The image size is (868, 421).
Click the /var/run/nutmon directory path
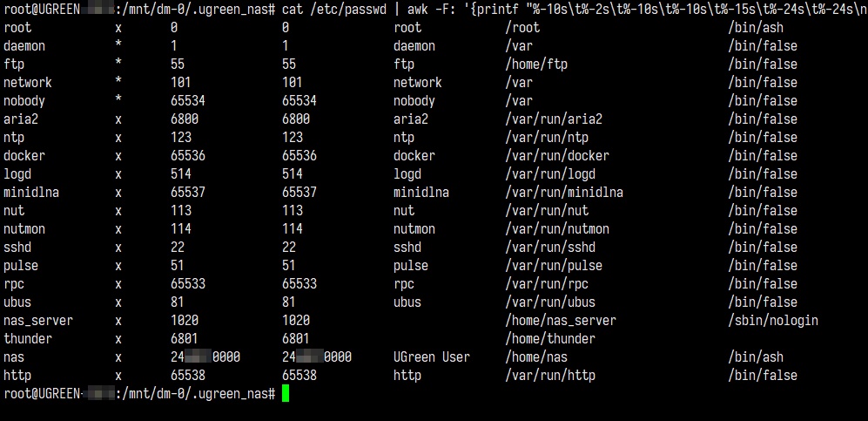pyautogui.click(x=557, y=228)
